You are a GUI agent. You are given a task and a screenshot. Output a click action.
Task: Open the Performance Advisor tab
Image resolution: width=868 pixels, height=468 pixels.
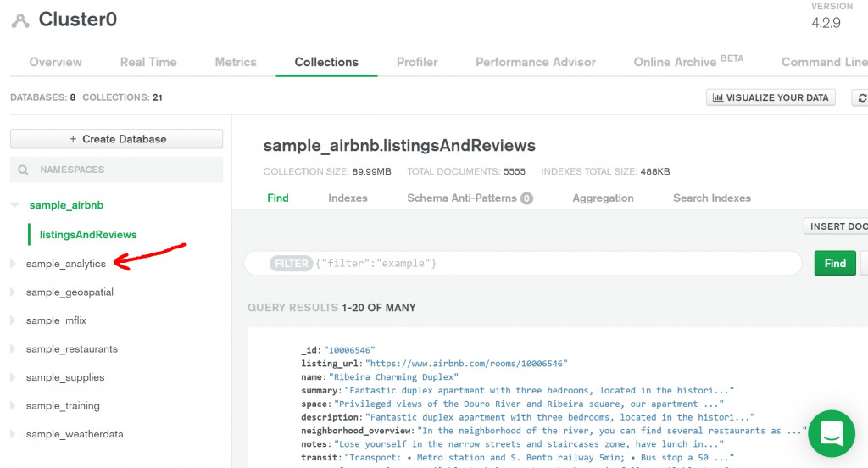535,62
